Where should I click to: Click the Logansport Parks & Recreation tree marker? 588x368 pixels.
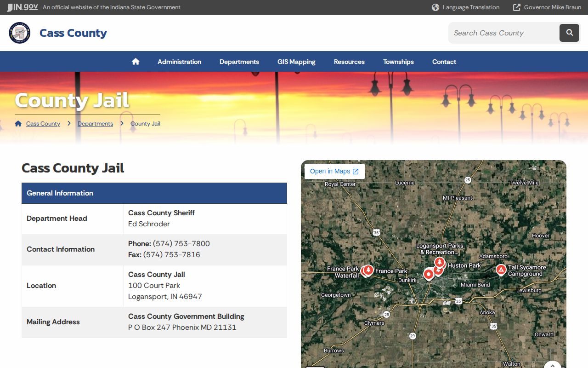click(x=440, y=263)
